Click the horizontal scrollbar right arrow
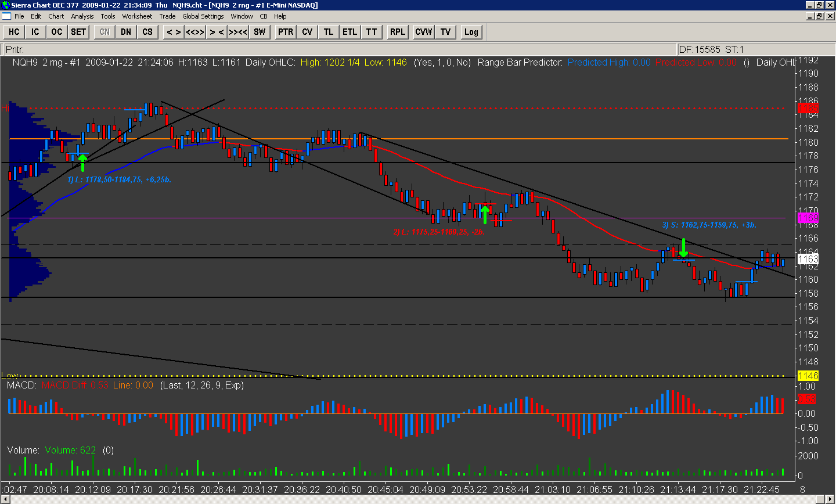 click(x=830, y=499)
